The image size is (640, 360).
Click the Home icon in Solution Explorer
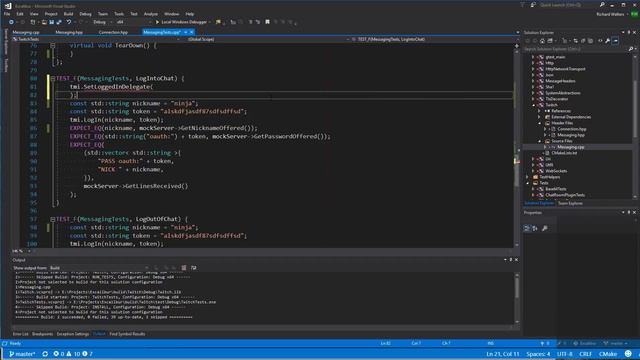tap(542, 41)
